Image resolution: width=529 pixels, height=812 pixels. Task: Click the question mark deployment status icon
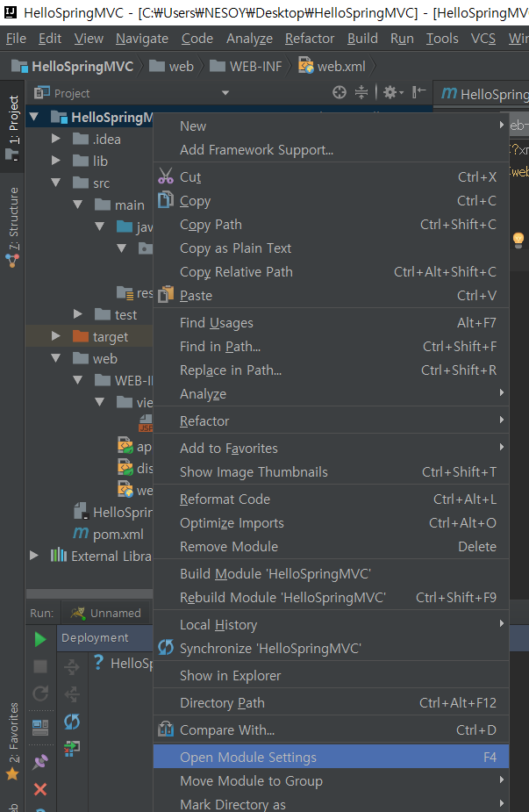98,663
